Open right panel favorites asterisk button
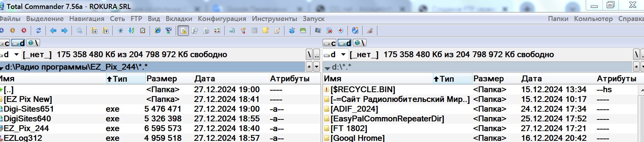644x142 pixels. [636, 67]
